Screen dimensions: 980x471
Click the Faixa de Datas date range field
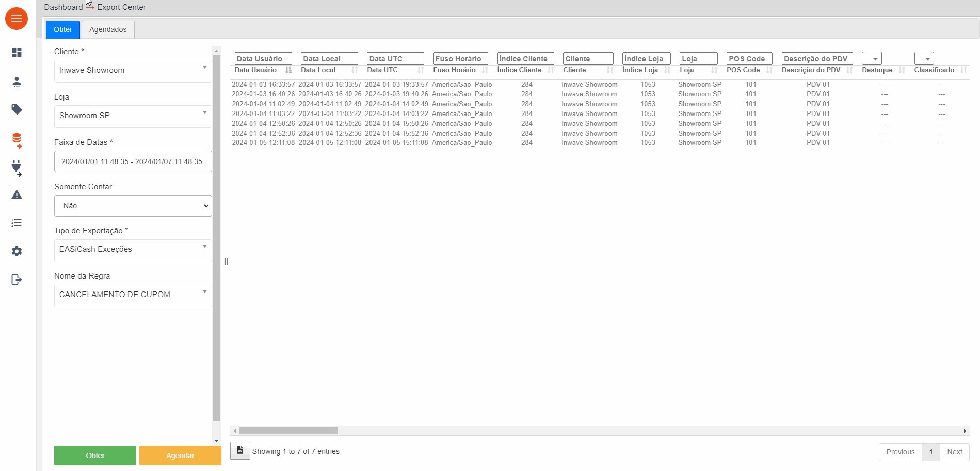133,161
